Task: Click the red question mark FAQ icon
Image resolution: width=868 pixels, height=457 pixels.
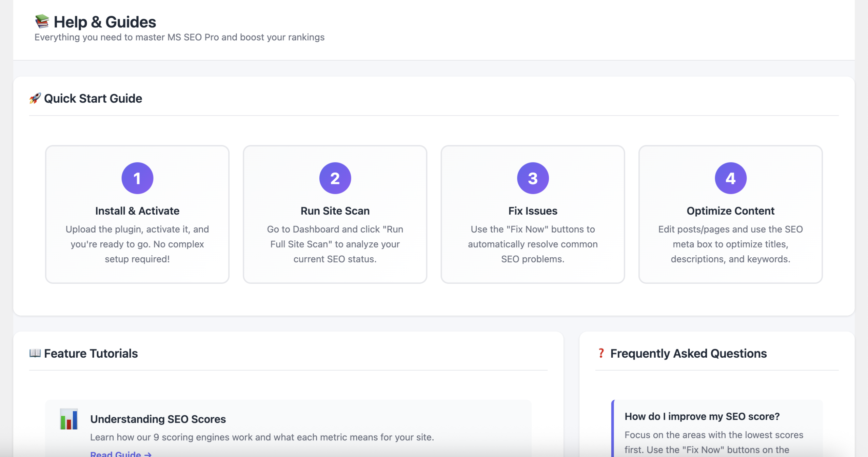Action: coord(601,353)
